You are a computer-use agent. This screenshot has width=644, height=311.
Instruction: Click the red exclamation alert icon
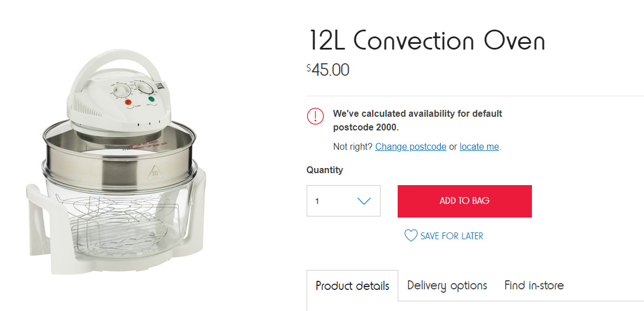315,116
